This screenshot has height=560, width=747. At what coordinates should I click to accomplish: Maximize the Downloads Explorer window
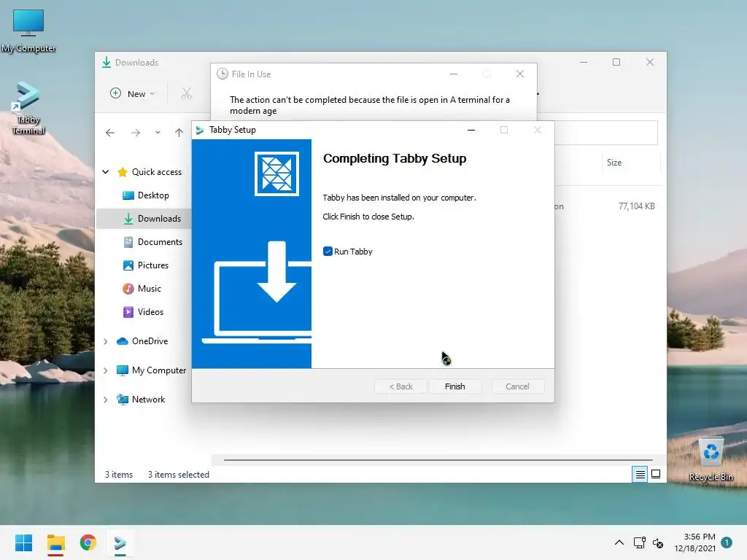pos(616,62)
